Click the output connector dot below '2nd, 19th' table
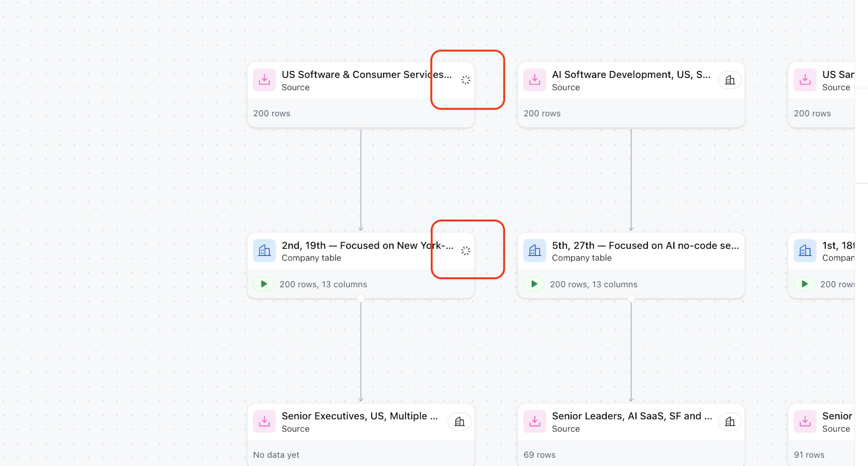This screenshot has width=868, height=466. [361, 298]
